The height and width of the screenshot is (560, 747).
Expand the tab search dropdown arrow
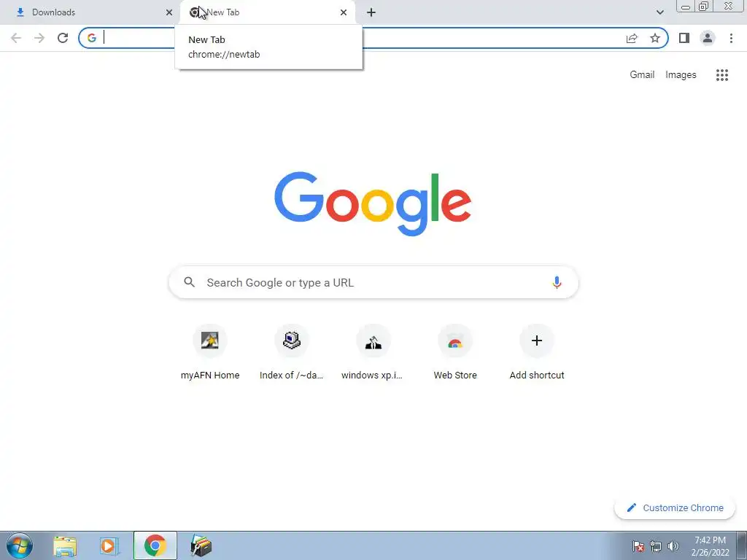tap(659, 12)
